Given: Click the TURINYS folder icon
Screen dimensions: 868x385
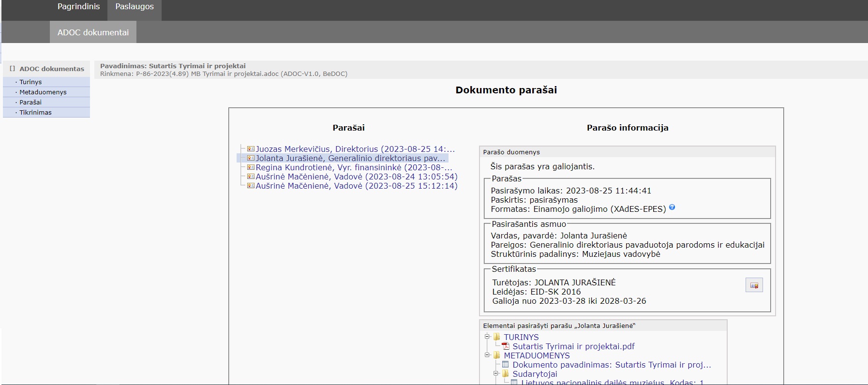Looking at the screenshot, I should click(497, 337).
